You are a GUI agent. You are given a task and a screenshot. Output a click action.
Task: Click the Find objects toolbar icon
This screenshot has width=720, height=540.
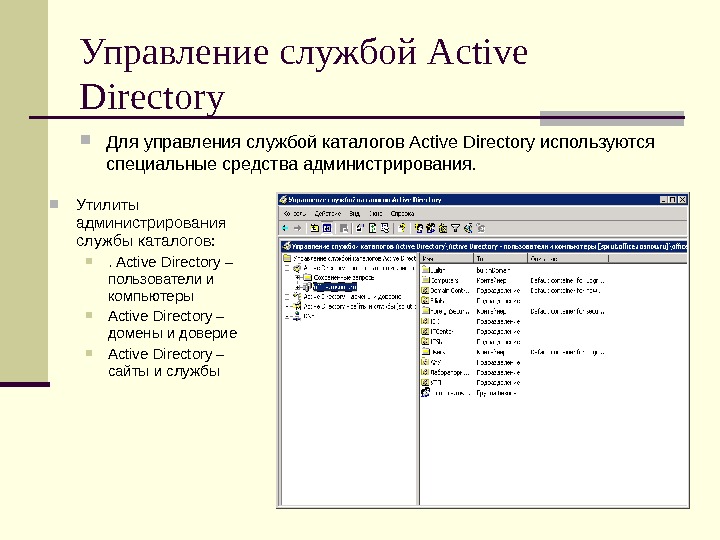tap(468, 228)
